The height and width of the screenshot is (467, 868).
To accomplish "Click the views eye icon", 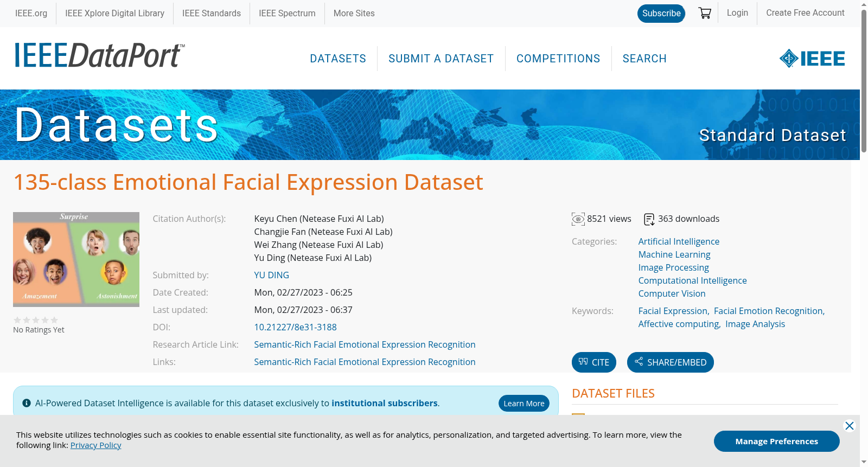I will pyautogui.click(x=578, y=219).
